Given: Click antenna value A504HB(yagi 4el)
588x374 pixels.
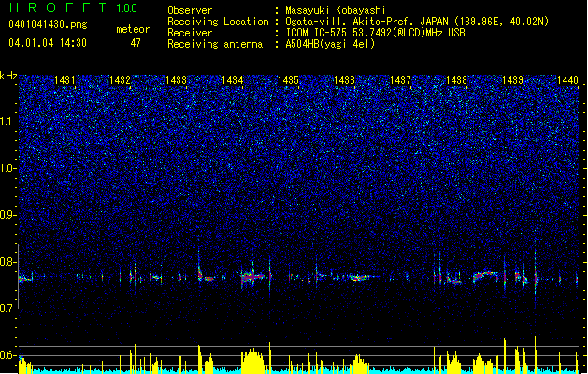Looking at the screenshot, I should click(330, 44).
